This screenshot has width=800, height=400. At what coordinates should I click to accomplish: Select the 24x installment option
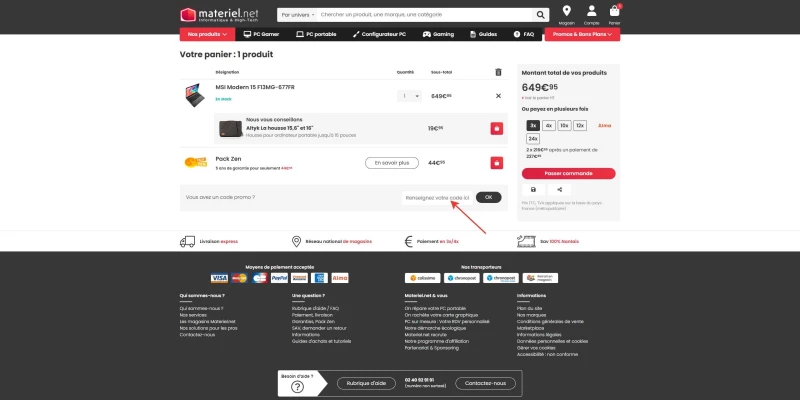(533, 139)
